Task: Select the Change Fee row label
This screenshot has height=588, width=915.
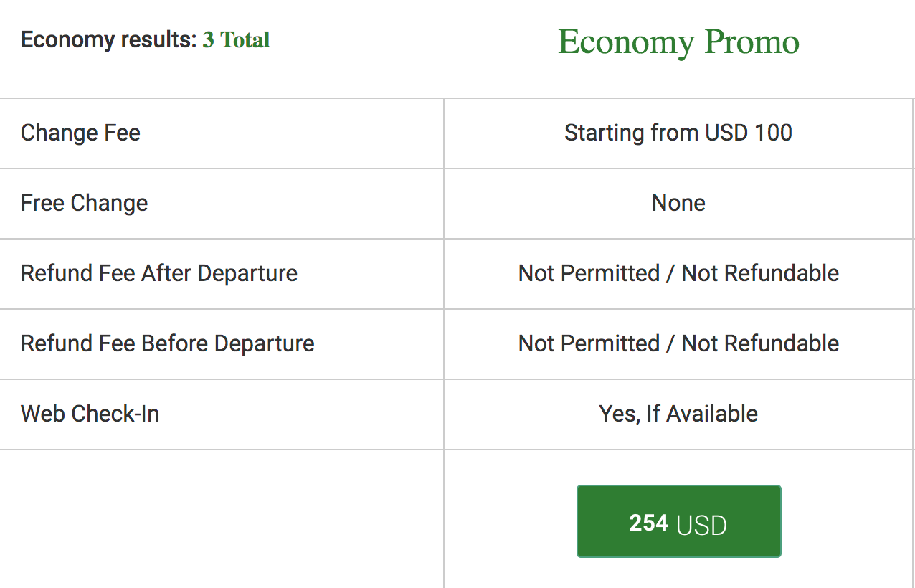Action: pos(80,133)
